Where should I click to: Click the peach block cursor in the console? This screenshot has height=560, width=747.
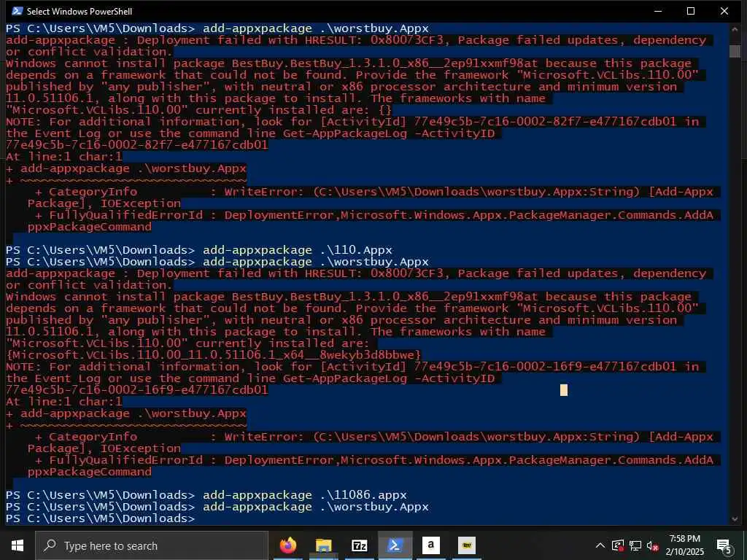(564, 390)
